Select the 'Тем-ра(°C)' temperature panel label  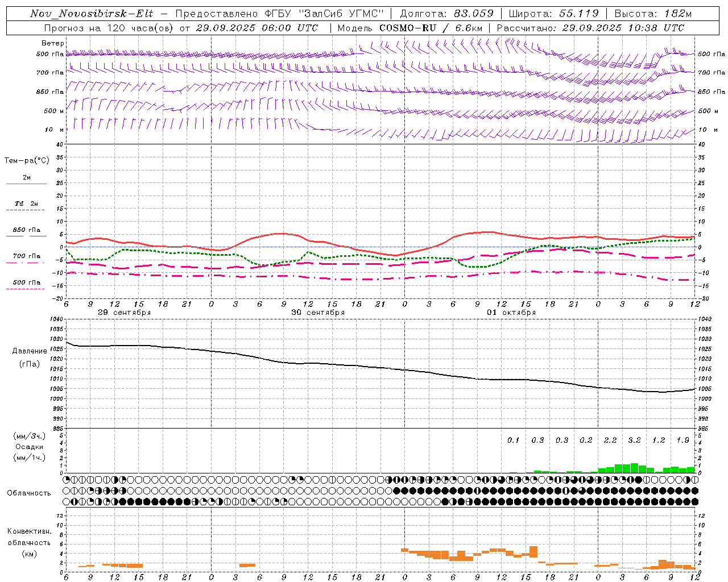click(27, 161)
